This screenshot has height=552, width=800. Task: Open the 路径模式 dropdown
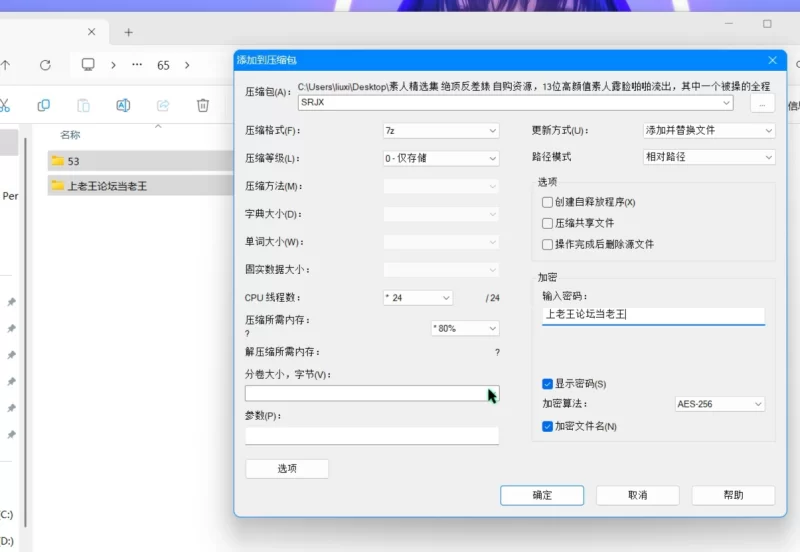[709, 157]
